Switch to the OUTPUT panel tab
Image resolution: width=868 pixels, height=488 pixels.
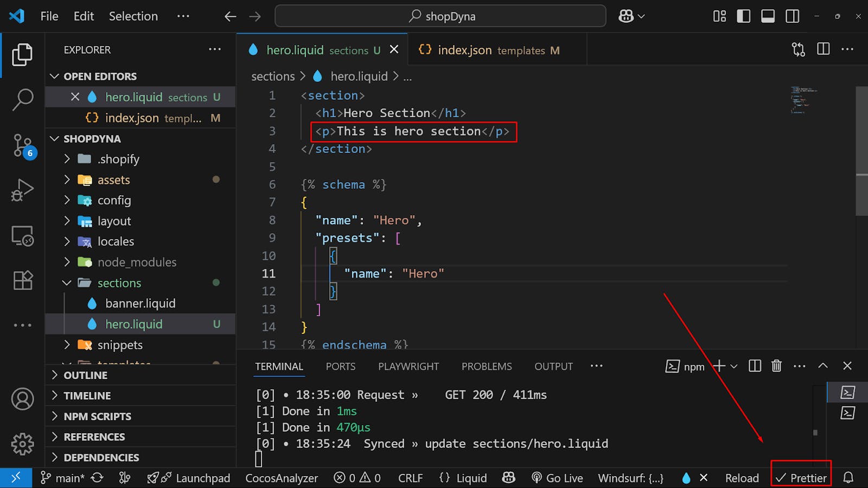click(x=553, y=367)
